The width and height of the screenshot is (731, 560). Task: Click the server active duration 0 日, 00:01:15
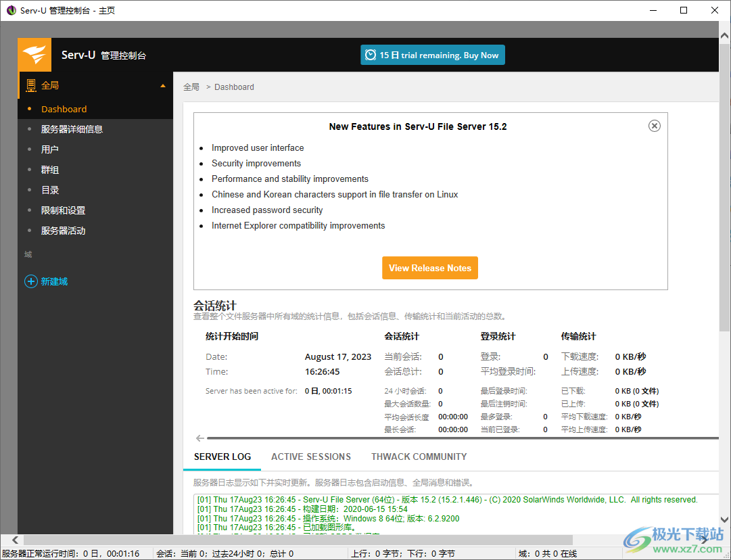(x=328, y=391)
